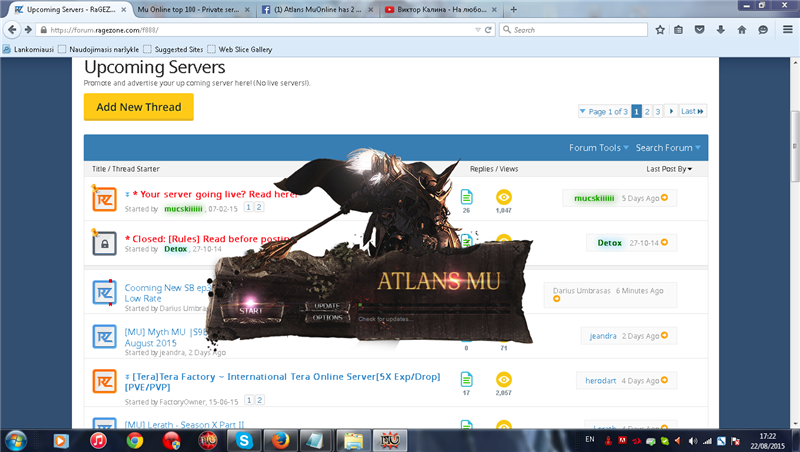Click UPDATE in the Atlans MU launcher
The height and width of the screenshot is (452, 800).
pyautogui.click(x=327, y=306)
